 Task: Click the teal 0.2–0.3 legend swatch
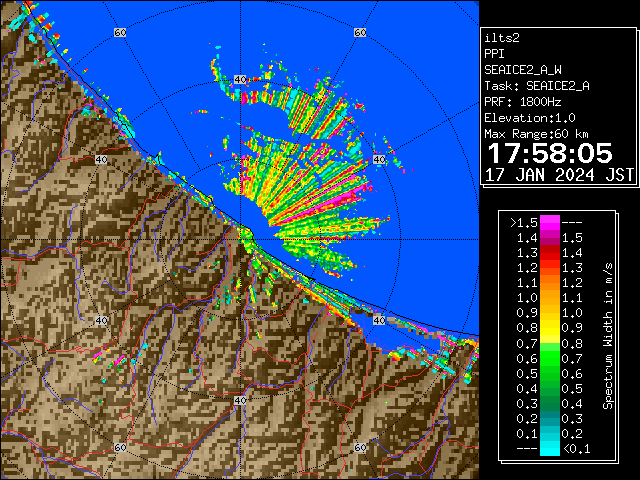549,418
